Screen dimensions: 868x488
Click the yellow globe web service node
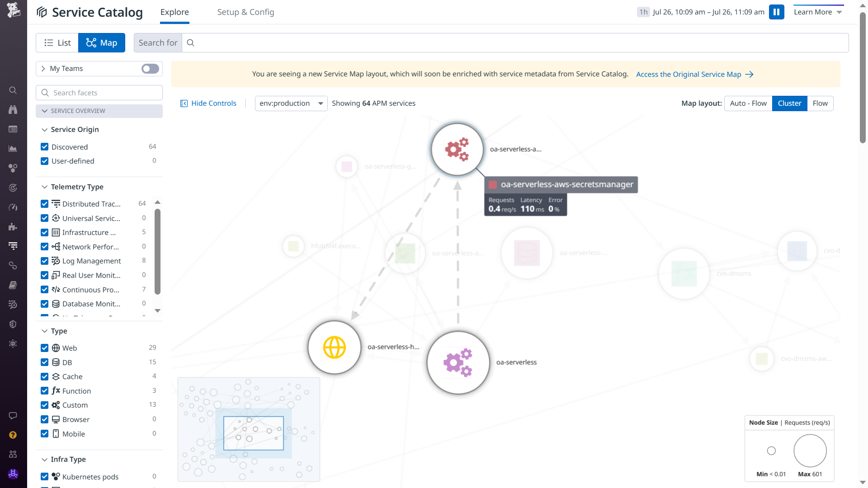coord(335,347)
